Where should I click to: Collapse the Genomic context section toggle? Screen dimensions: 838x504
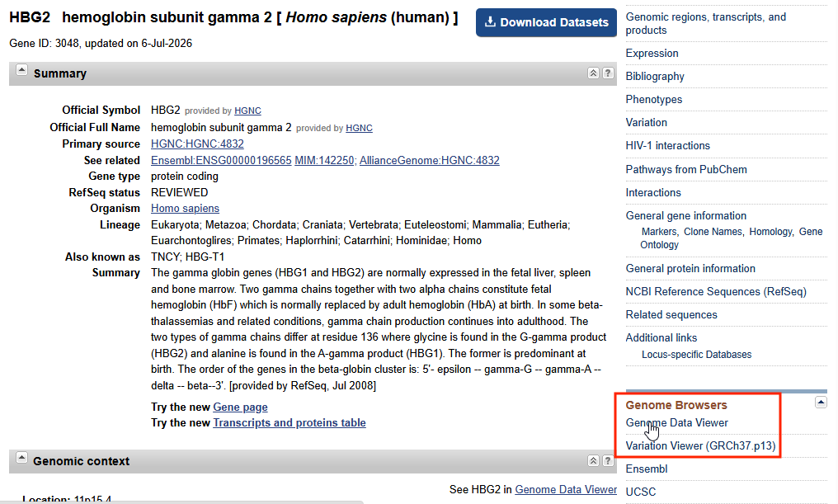coord(21,458)
